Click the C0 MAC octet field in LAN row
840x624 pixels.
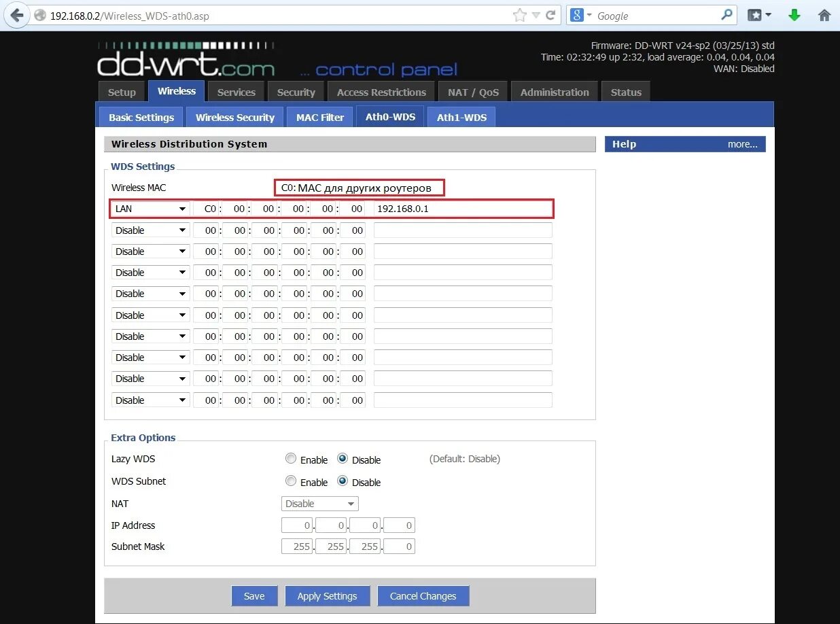coord(206,209)
